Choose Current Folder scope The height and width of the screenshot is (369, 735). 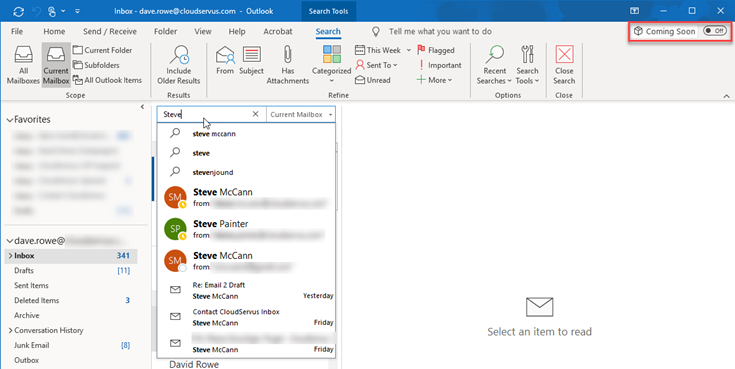pyautogui.click(x=102, y=50)
